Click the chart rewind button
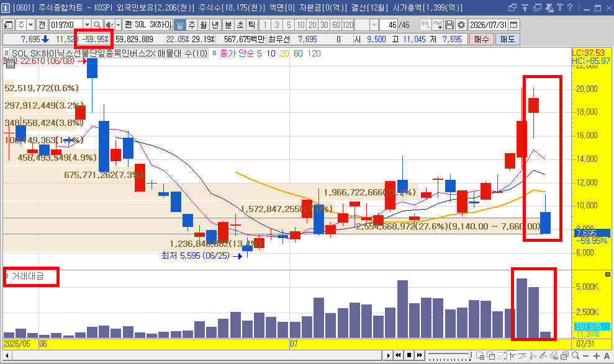 398,355
